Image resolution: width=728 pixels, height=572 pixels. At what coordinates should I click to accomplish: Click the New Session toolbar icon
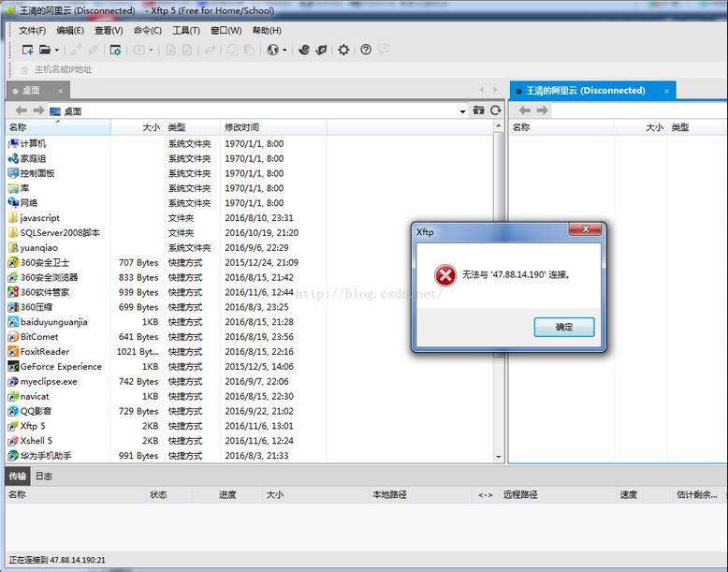point(27,50)
